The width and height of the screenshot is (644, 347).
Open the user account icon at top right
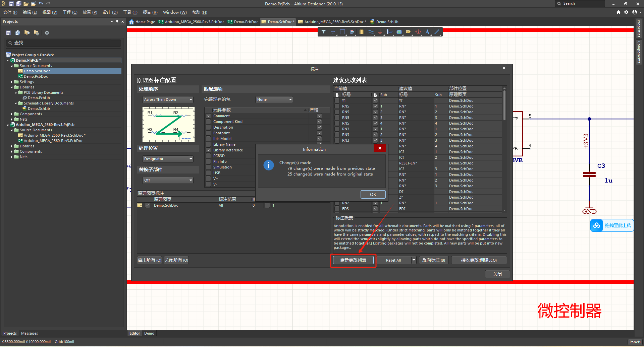[635, 12]
